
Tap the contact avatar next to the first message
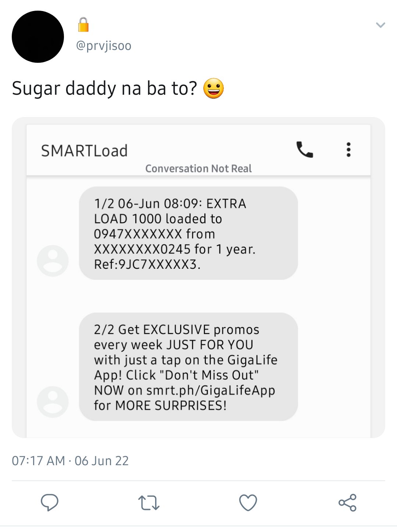[x=53, y=261]
